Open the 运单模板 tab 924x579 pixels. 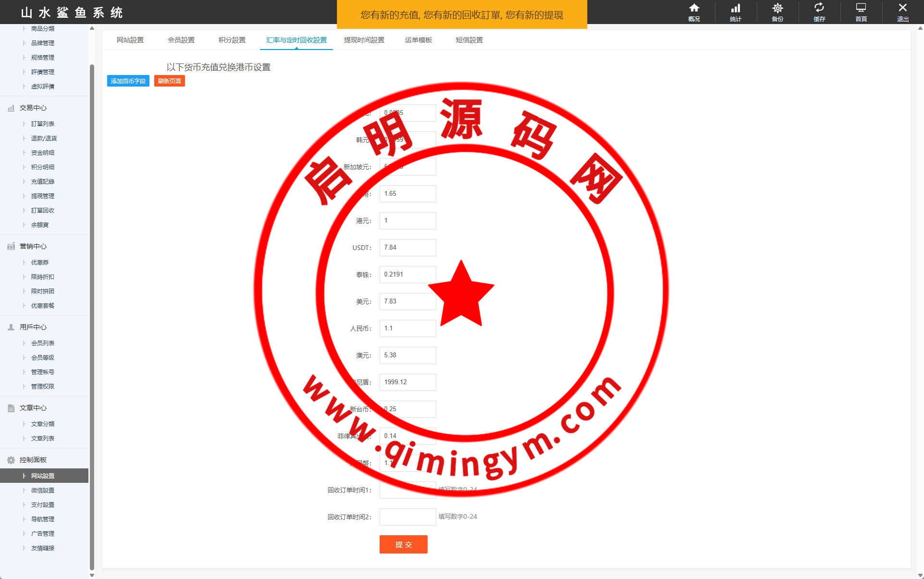[x=418, y=40]
